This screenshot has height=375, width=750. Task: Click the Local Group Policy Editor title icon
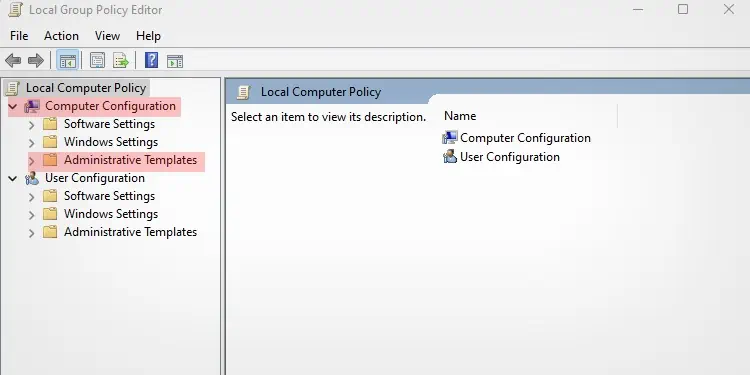tap(15, 10)
